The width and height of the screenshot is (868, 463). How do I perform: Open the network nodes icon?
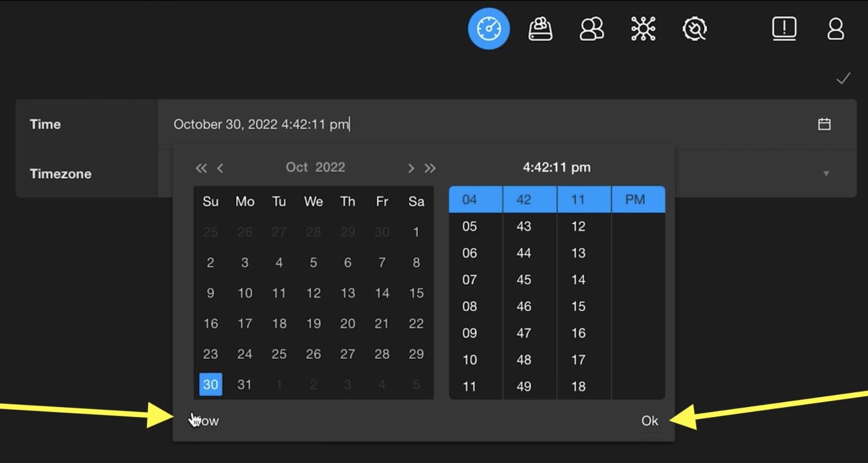tap(643, 29)
